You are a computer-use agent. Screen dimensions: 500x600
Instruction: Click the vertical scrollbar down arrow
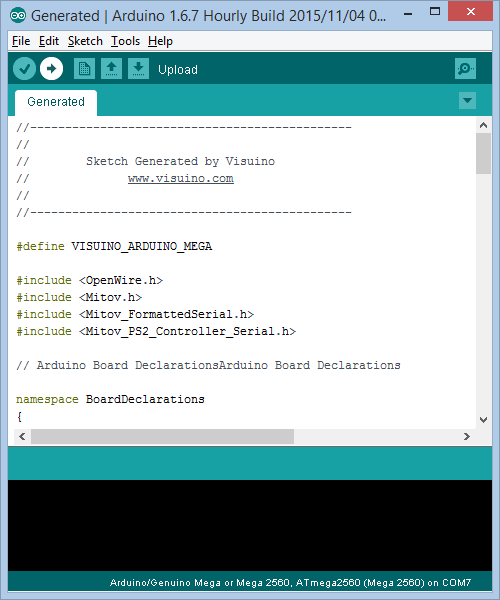[x=484, y=420]
